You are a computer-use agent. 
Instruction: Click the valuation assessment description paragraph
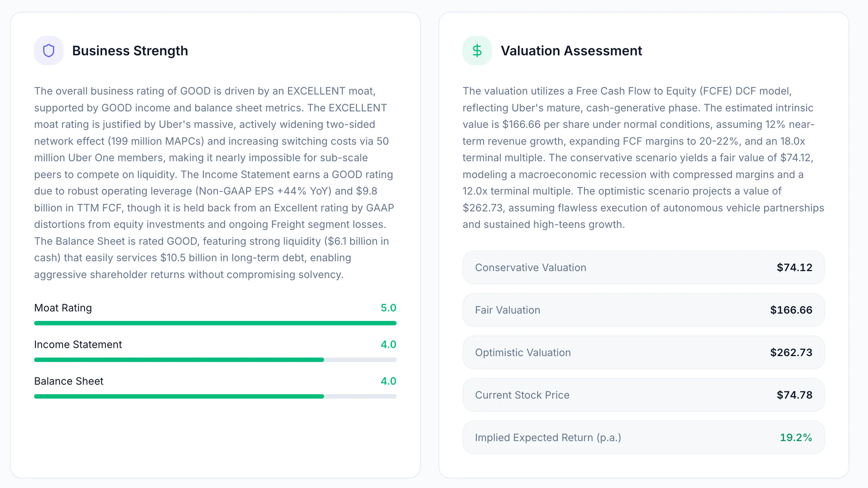(x=643, y=158)
